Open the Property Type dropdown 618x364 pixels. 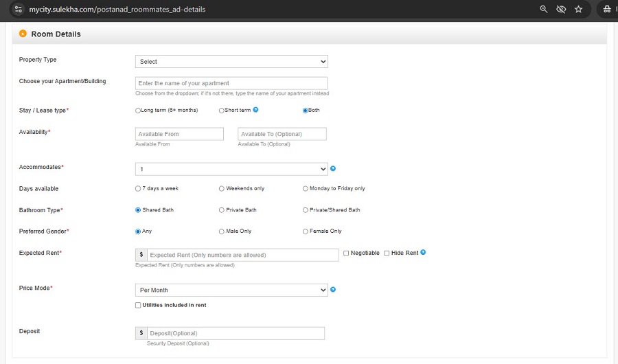click(231, 62)
